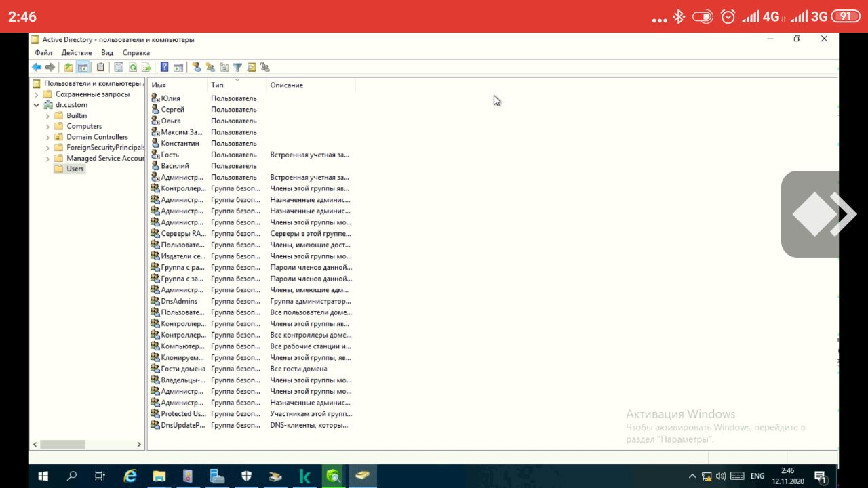The height and width of the screenshot is (488, 868).
Task: Click the Forward arrow toolbar icon
Action: [50, 67]
